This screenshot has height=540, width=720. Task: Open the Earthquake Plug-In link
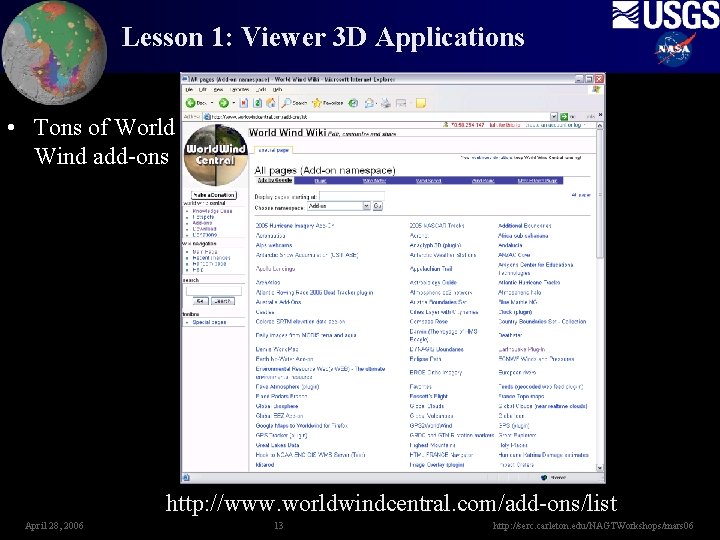(522, 349)
